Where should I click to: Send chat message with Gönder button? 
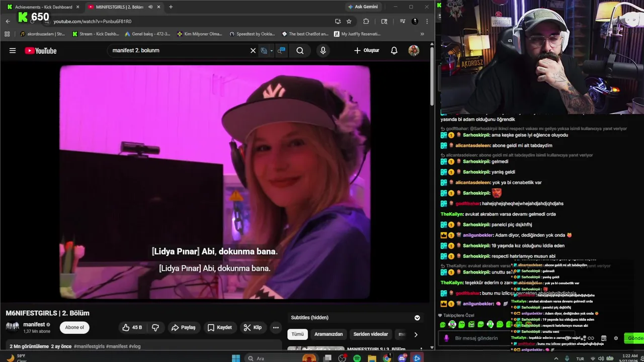point(634,338)
